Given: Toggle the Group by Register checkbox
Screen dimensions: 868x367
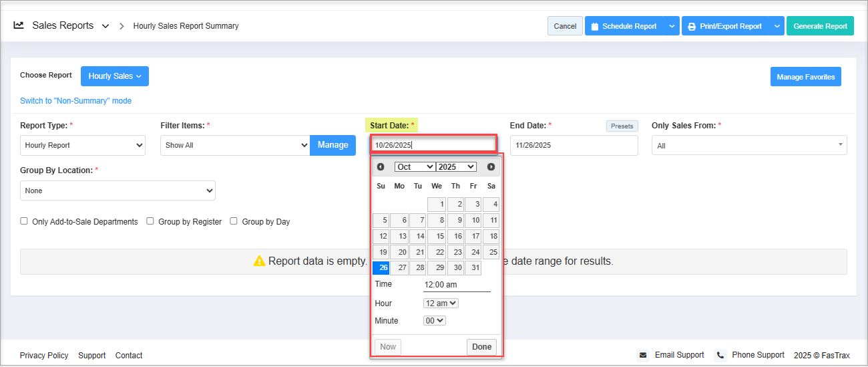Looking at the screenshot, I should (x=150, y=221).
